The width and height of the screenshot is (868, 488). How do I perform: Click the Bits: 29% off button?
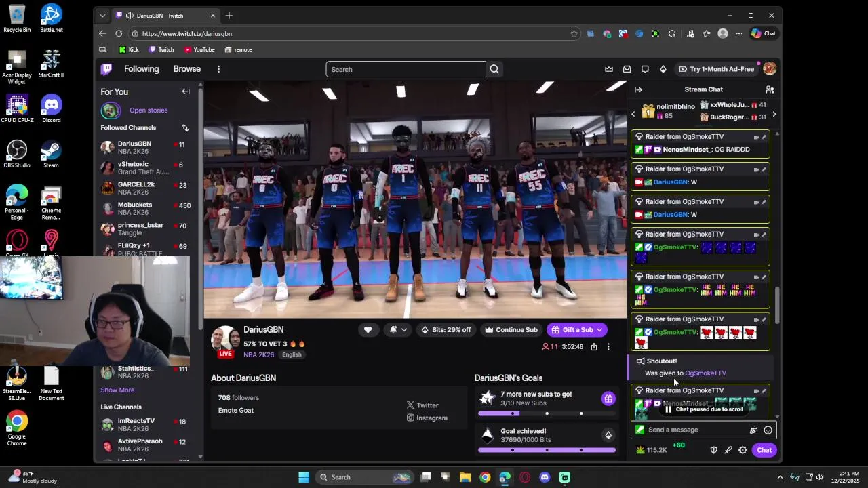446,330
